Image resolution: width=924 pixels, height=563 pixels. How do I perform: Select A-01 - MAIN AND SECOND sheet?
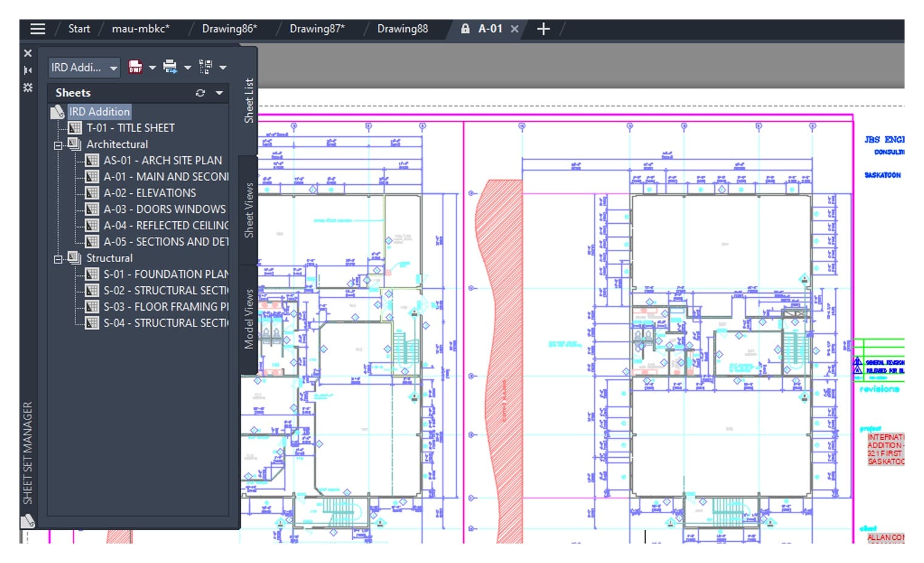(165, 177)
